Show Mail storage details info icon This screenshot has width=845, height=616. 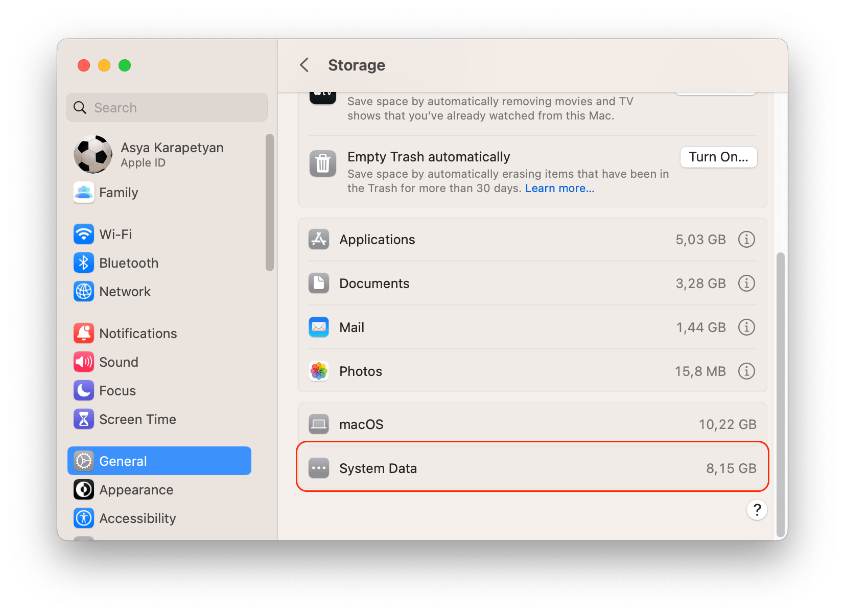click(746, 327)
